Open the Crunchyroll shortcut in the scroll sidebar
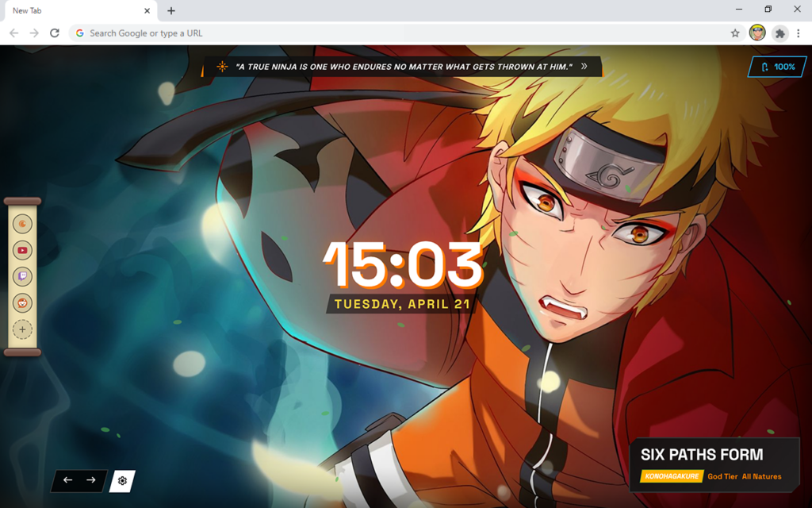Screen dimensions: 812x508 tap(22, 225)
